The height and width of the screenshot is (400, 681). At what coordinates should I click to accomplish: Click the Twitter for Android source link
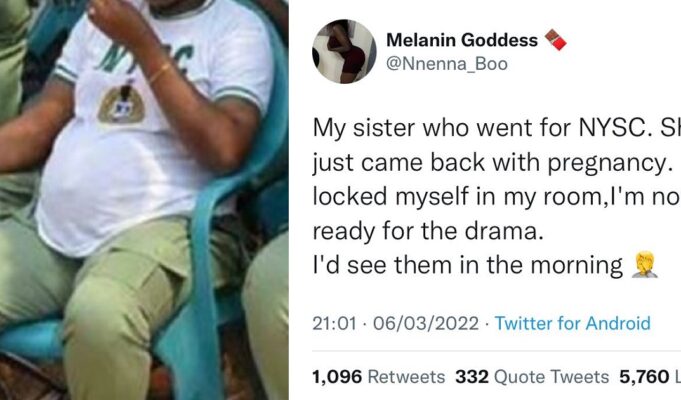tap(573, 323)
